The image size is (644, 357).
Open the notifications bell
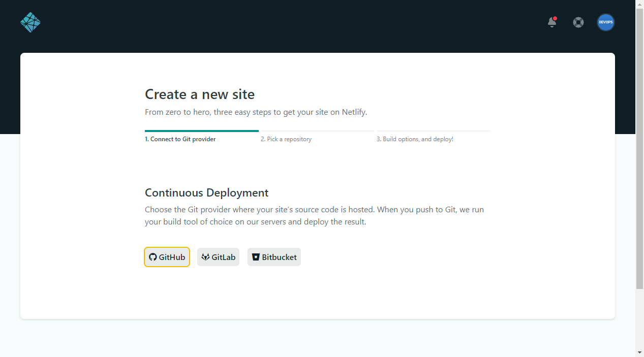tap(551, 23)
